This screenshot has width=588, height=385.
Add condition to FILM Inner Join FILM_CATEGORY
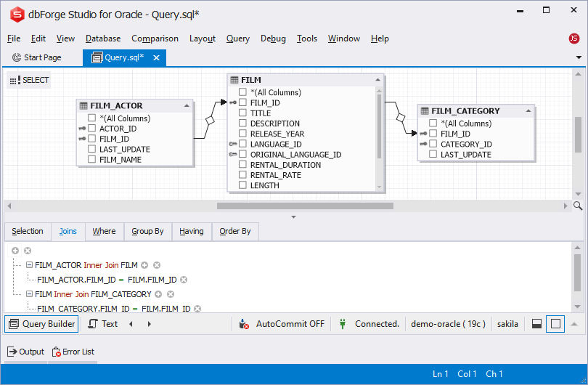158,294
